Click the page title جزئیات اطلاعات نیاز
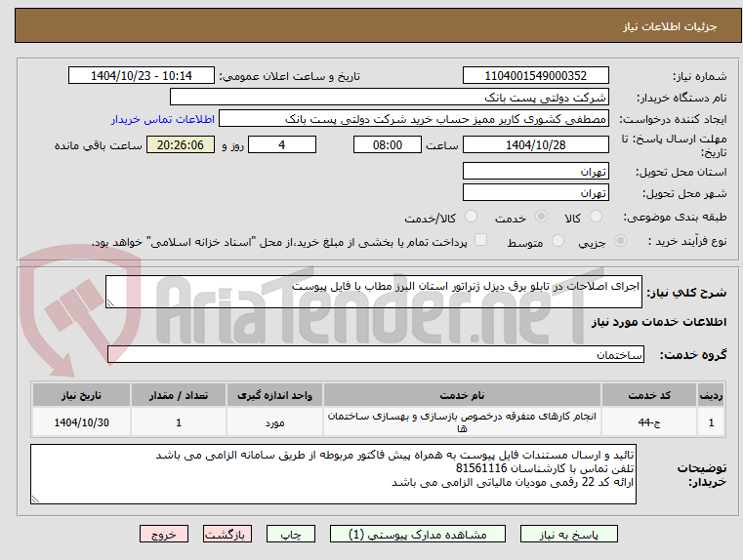The width and height of the screenshot is (743, 560). pyautogui.click(x=670, y=26)
